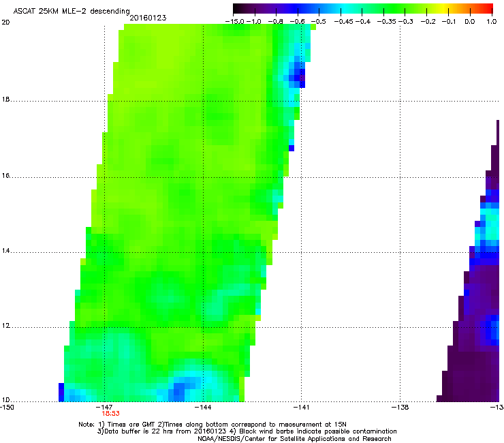Click the colorbar label 1.0
Screen dimensions: 504x443
tap(492, 22)
